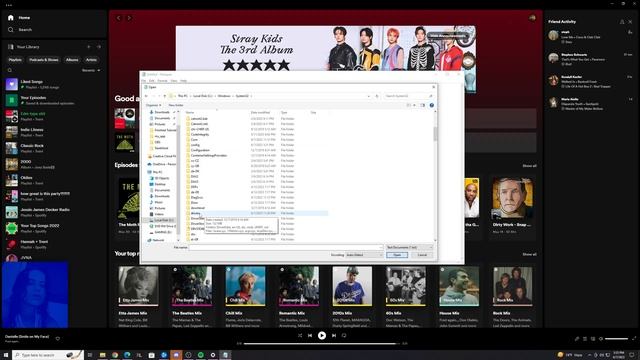The image size is (640, 360).
Task: Select Local Disk (C:) in navigation pane
Action: (164, 220)
